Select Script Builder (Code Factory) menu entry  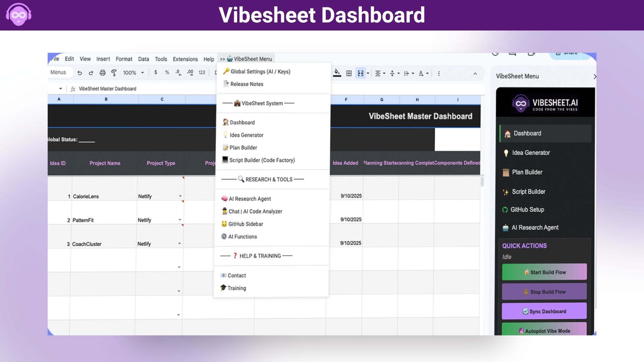(262, 160)
